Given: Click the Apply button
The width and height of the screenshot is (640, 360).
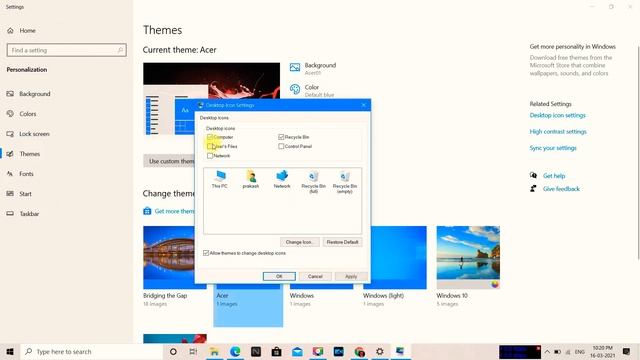Looking at the screenshot, I should click(x=351, y=276).
